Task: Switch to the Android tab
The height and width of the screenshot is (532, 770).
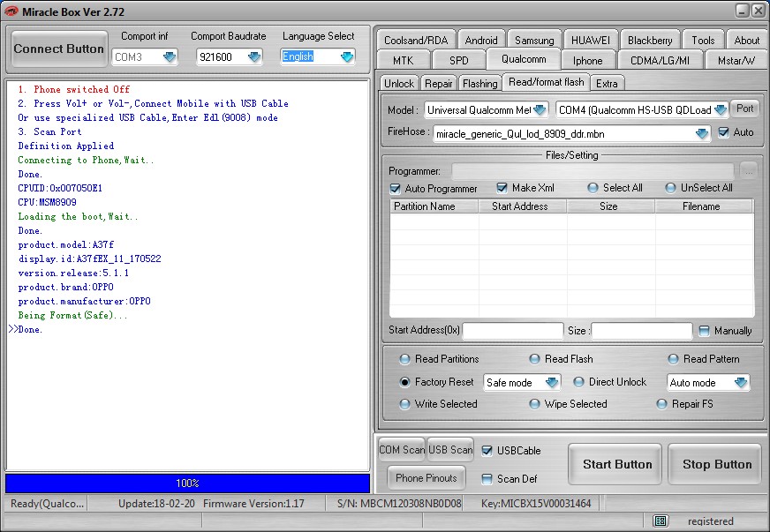Action: 481,41
